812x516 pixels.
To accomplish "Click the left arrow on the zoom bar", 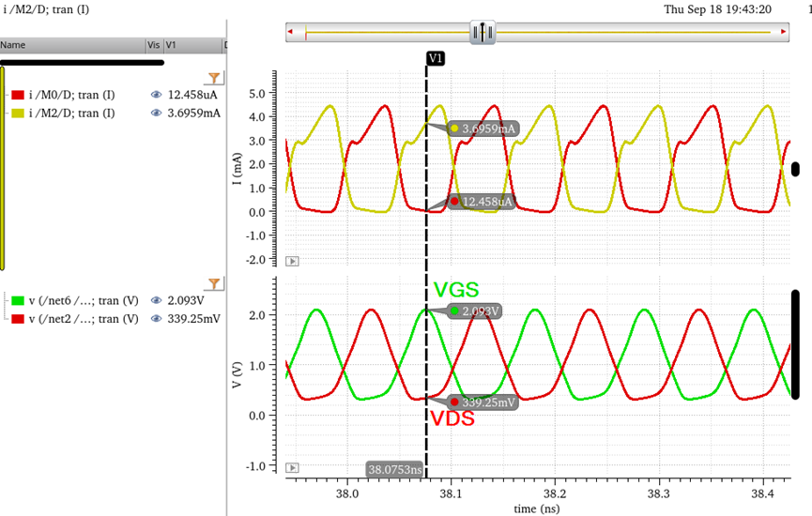I will point(292,34).
